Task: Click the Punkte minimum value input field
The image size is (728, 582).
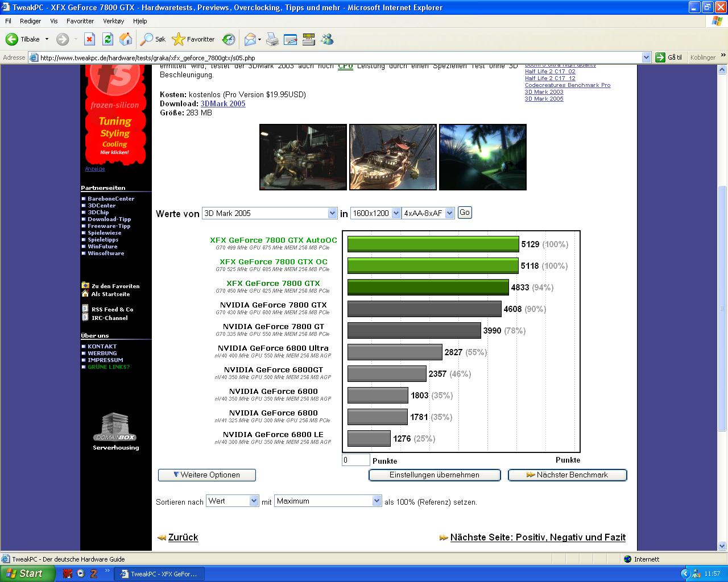Action: pos(355,460)
